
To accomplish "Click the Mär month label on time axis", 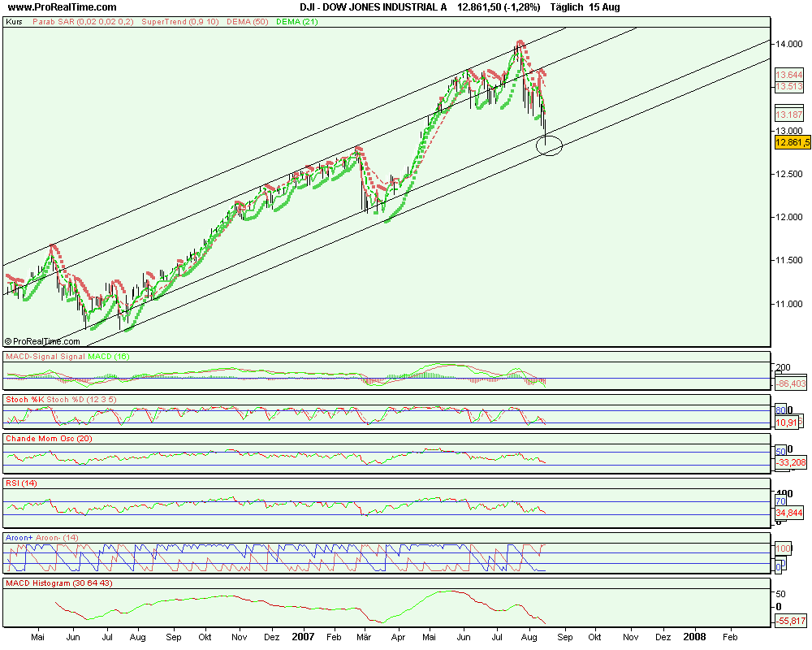I will [364, 637].
